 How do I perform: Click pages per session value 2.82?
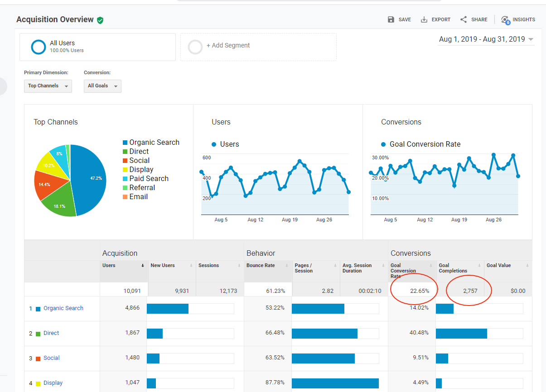pyautogui.click(x=328, y=291)
